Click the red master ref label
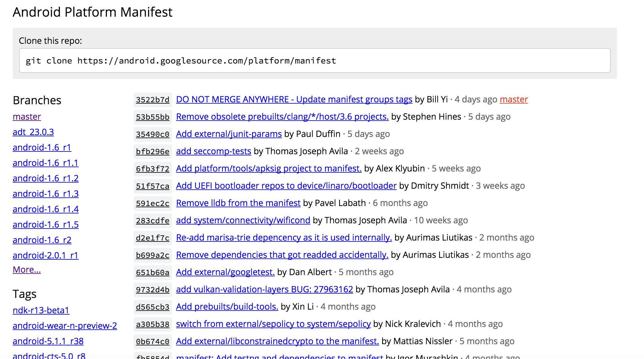This screenshot has height=359, width=644. [x=514, y=99]
